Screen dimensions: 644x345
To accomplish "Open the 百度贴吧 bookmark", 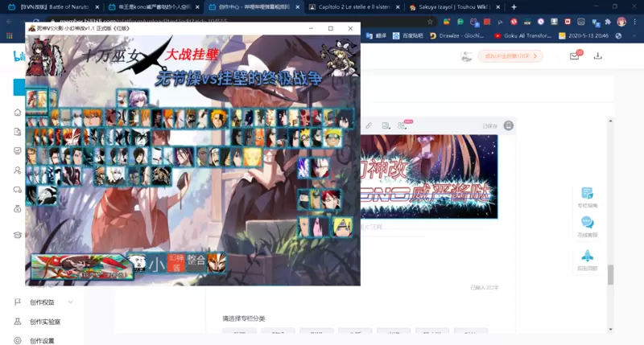I will pyautogui.click(x=408, y=35).
